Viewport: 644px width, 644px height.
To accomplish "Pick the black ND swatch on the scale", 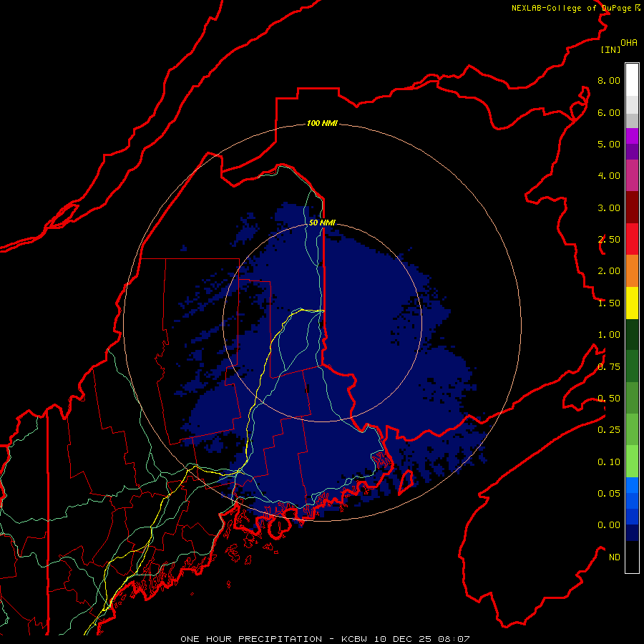I will (632, 557).
